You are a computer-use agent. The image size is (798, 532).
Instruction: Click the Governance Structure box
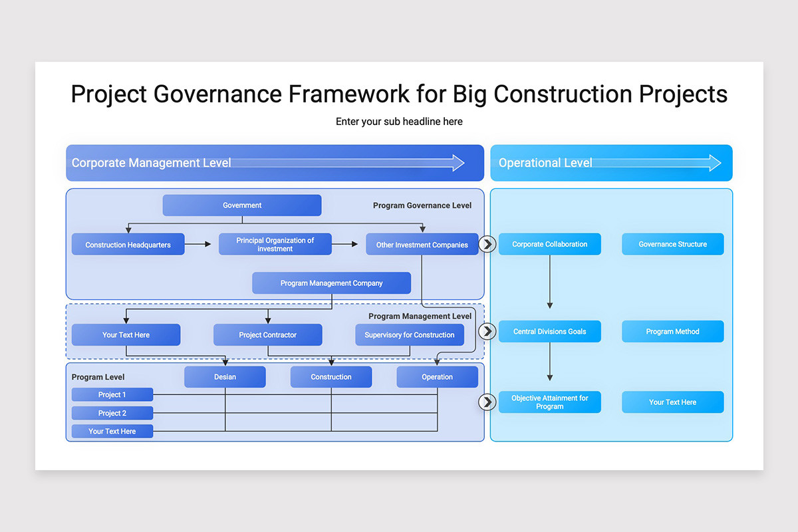[x=672, y=244]
